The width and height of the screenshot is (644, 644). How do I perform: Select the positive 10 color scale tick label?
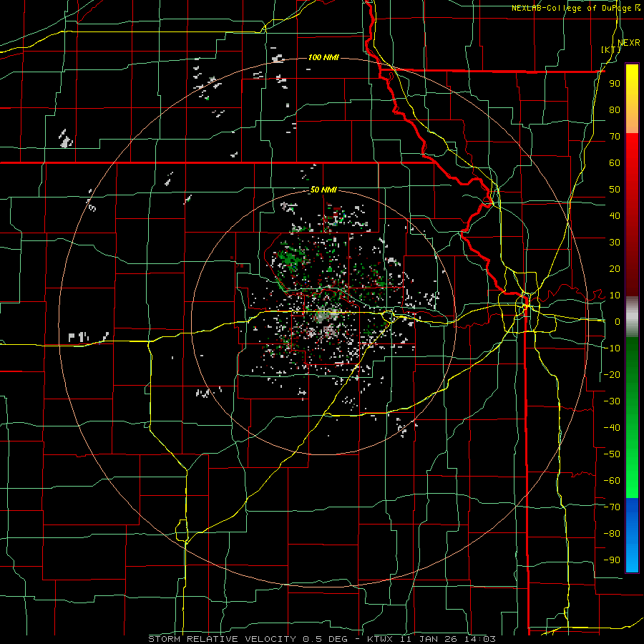click(x=615, y=296)
